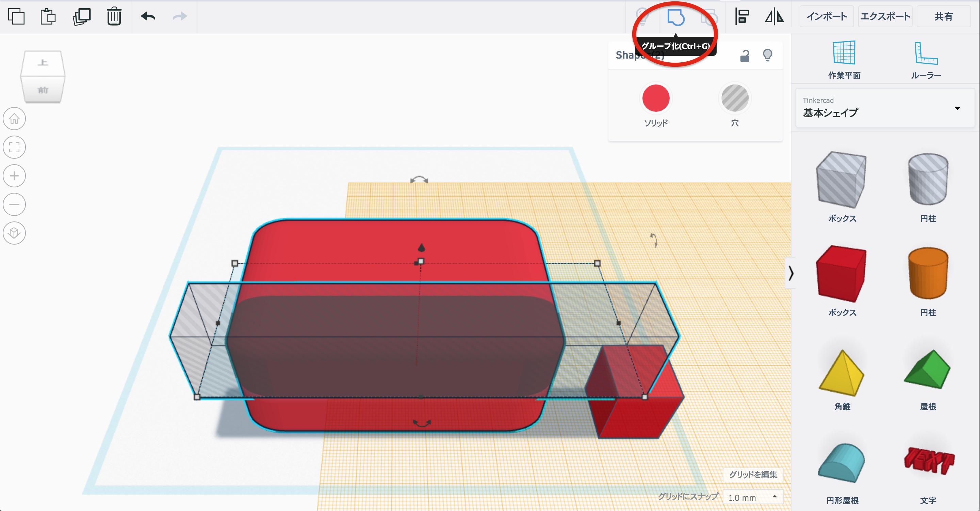This screenshot has height=511, width=980.
Task: Collapse the shapes panel with the chevron
Action: (791, 273)
